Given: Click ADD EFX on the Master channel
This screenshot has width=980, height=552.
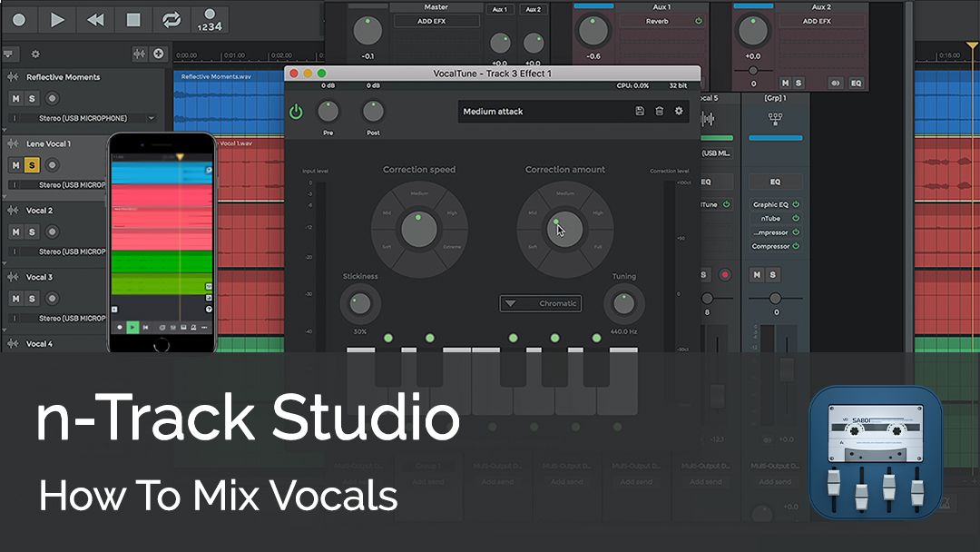Looking at the screenshot, I should pyautogui.click(x=436, y=21).
